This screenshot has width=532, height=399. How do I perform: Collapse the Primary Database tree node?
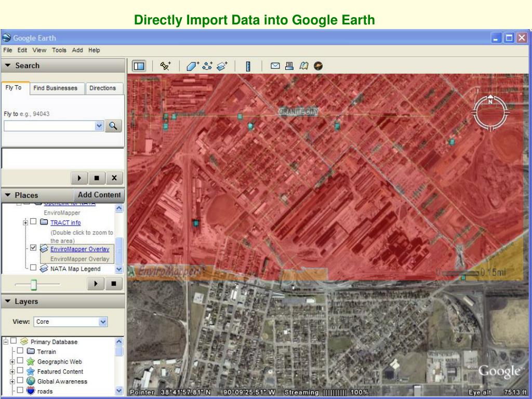[6, 342]
